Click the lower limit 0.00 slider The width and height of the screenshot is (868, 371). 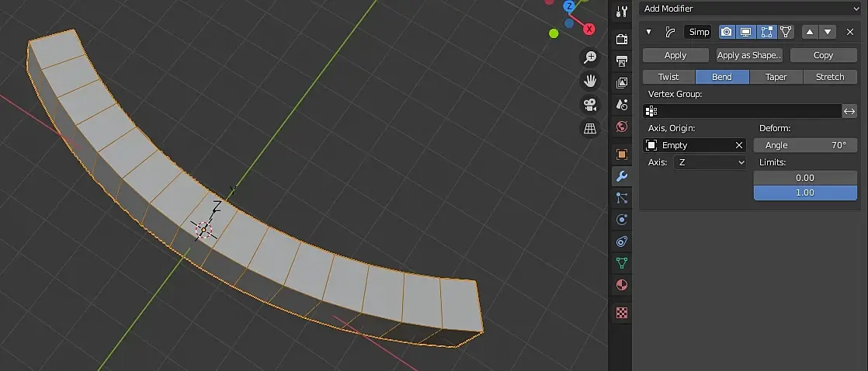[805, 178]
